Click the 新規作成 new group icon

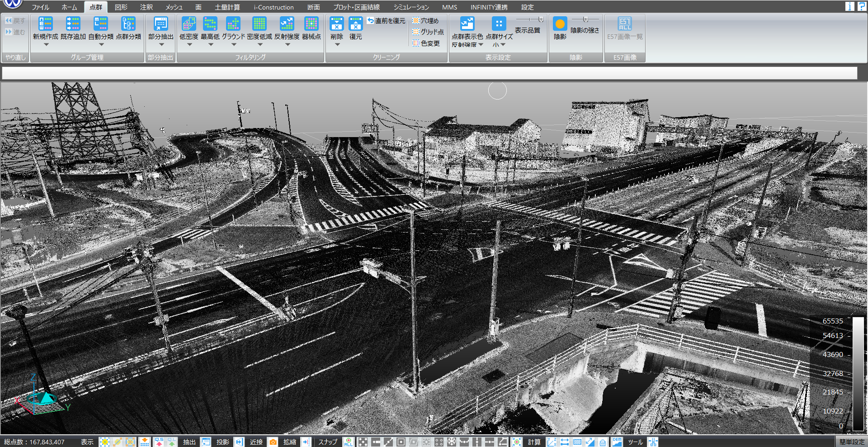click(x=45, y=24)
